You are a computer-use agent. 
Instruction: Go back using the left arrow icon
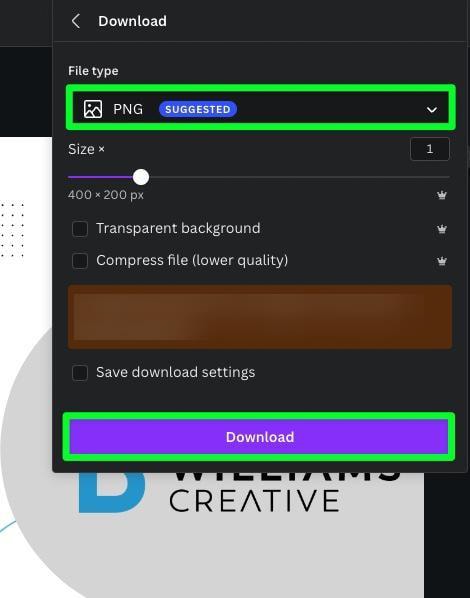tap(76, 21)
